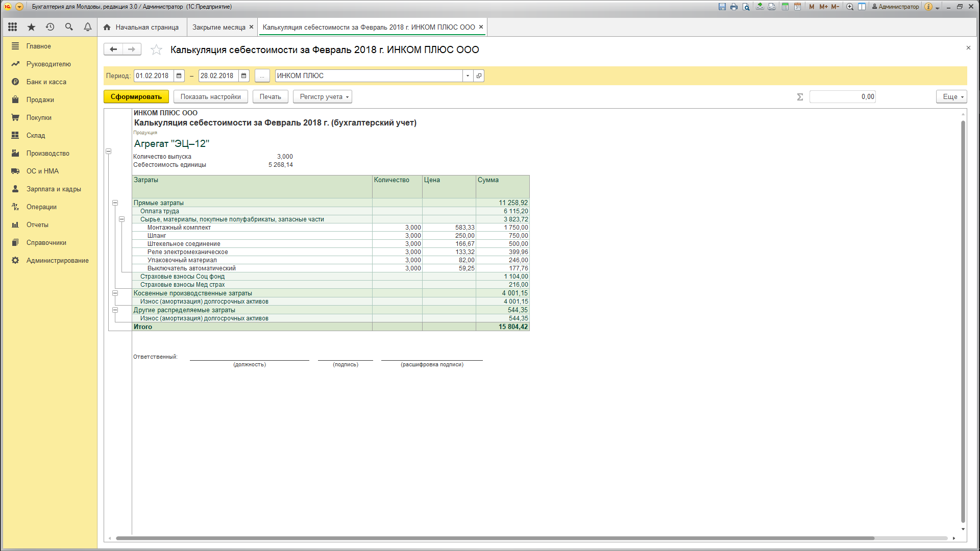Expand the organization ИНКОМ ПЛЮС dropdown

click(x=468, y=76)
